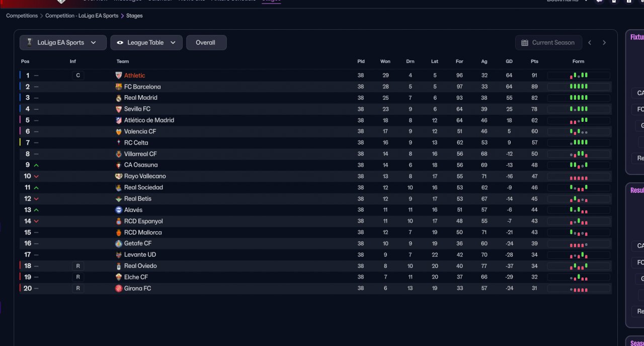Expand the League Table view dropdown chevron
This screenshot has height=346, width=644.
[x=173, y=43]
